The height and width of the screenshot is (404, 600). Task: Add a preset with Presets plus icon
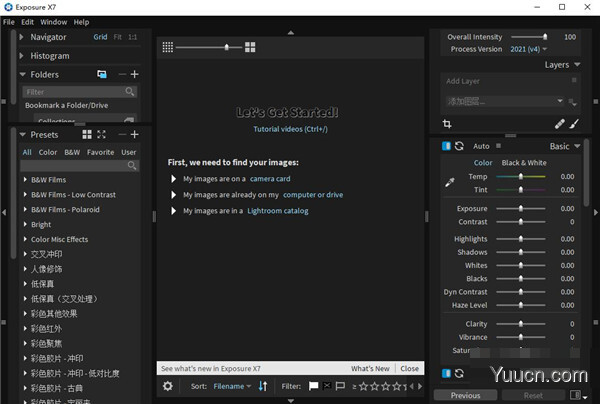point(134,134)
